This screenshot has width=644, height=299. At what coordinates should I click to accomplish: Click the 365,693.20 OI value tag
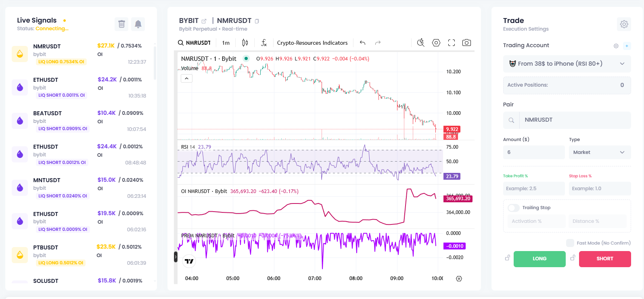click(458, 199)
